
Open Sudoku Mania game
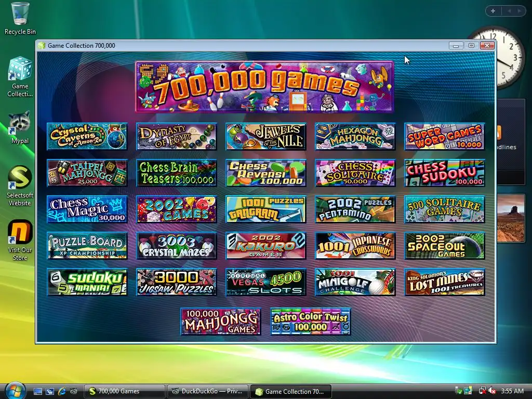[x=87, y=282]
